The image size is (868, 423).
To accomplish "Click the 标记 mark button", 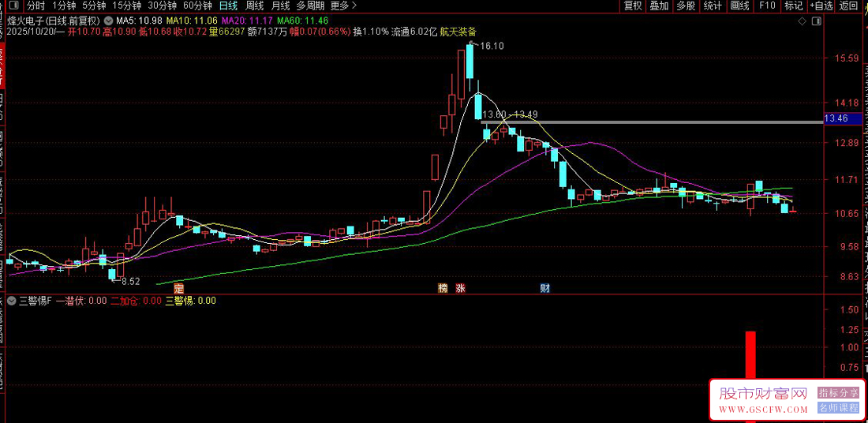I will [793, 6].
